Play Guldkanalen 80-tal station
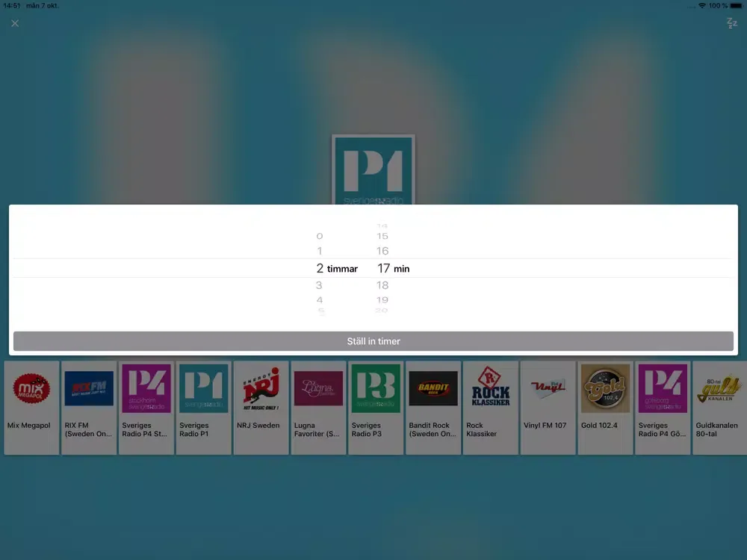This screenshot has width=747, height=560. (x=720, y=408)
